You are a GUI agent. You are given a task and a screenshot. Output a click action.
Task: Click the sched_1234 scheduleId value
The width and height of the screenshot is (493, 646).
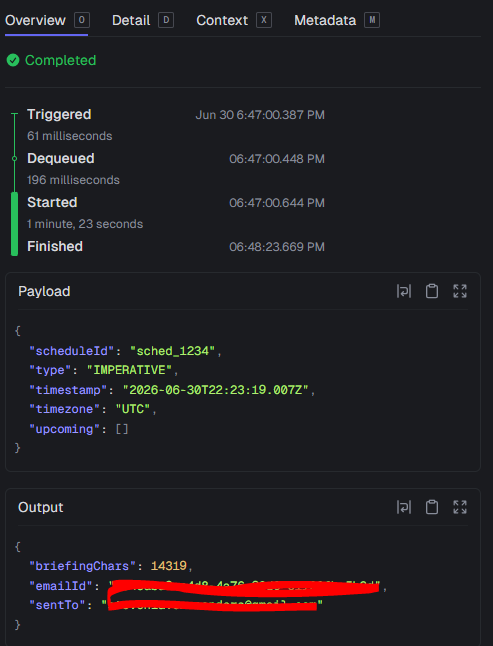(x=173, y=351)
